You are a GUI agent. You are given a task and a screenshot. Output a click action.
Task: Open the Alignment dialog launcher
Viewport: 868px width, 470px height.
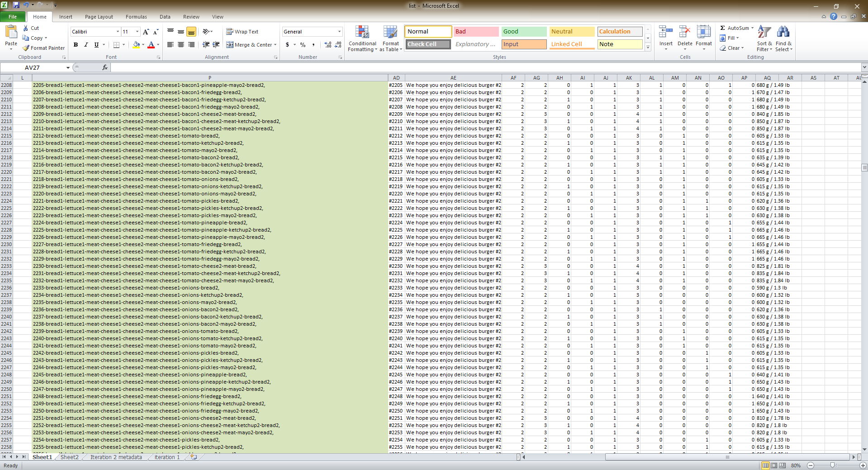276,57
